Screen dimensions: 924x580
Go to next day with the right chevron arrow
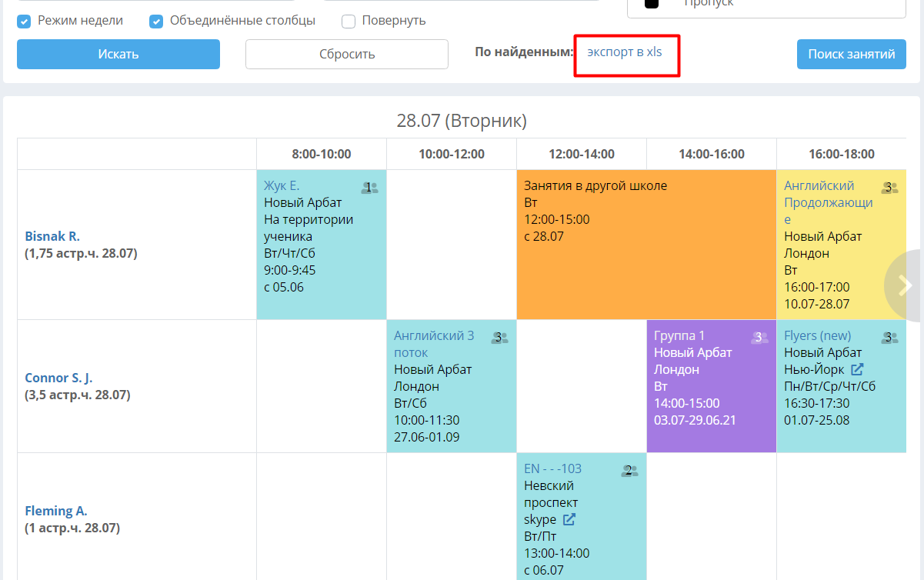906,285
